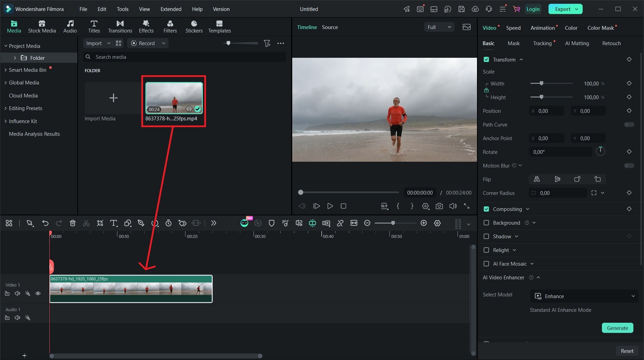Screen dimensions: 644x360
Task: Uncheck the Transform checkbox
Action: (486, 59)
